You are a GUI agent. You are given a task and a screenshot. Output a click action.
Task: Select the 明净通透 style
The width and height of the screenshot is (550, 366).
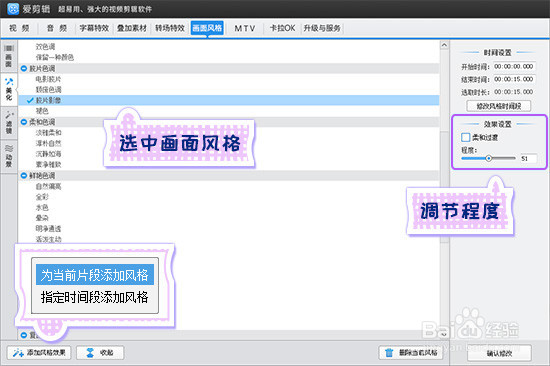[x=48, y=229]
